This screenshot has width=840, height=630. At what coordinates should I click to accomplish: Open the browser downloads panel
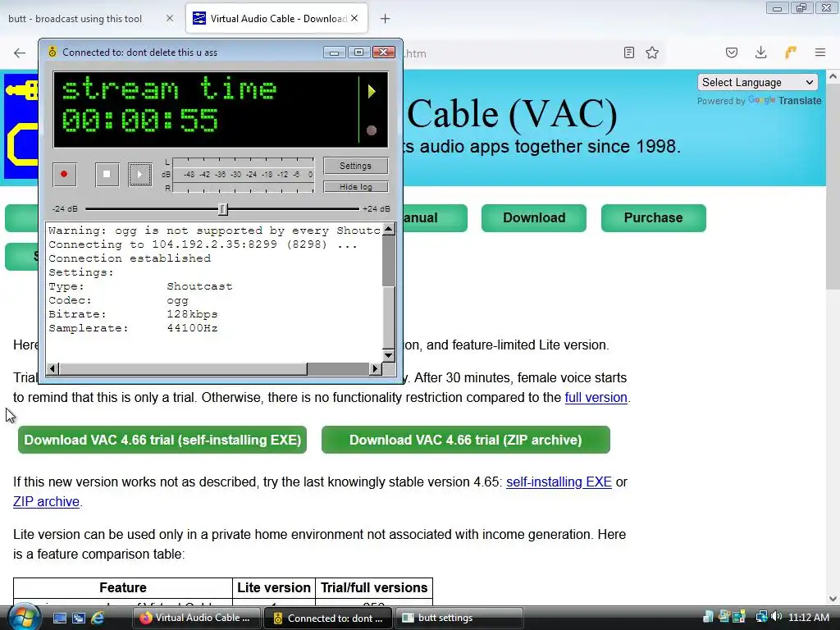click(x=760, y=52)
